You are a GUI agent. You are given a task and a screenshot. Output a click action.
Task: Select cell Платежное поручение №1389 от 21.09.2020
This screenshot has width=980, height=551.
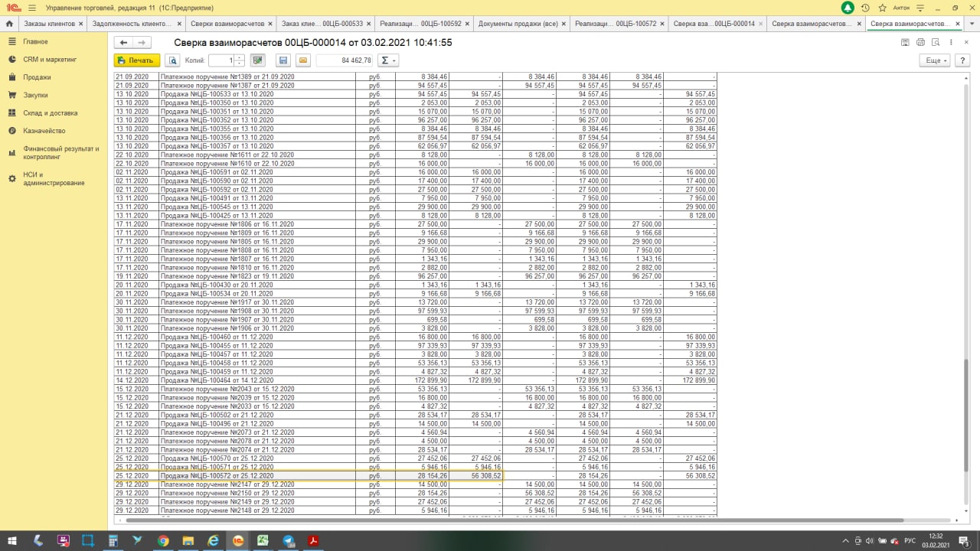257,77
